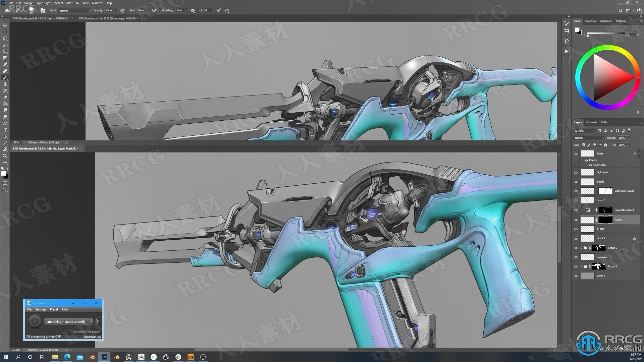Viewport: 644px width, 362px height.
Task: Select the Rectangular Marquee tool
Action: click(5, 32)
